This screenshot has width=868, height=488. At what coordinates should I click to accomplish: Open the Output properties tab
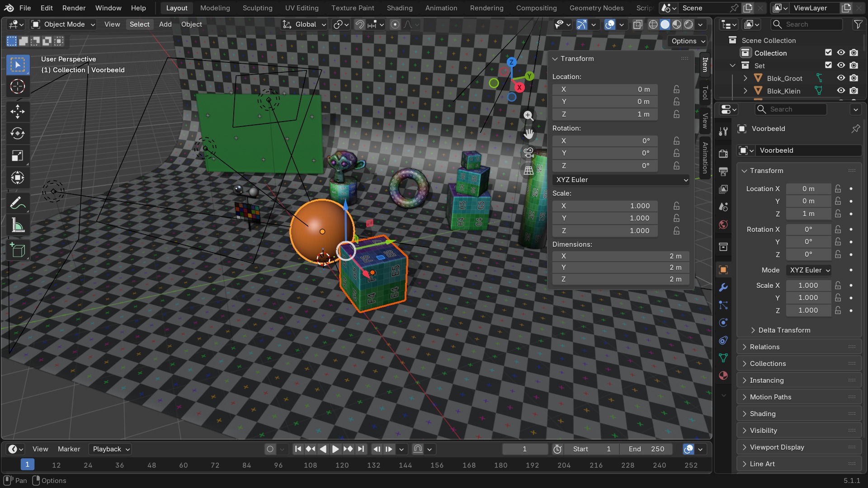pyautogui.click(x=723, y=171)
